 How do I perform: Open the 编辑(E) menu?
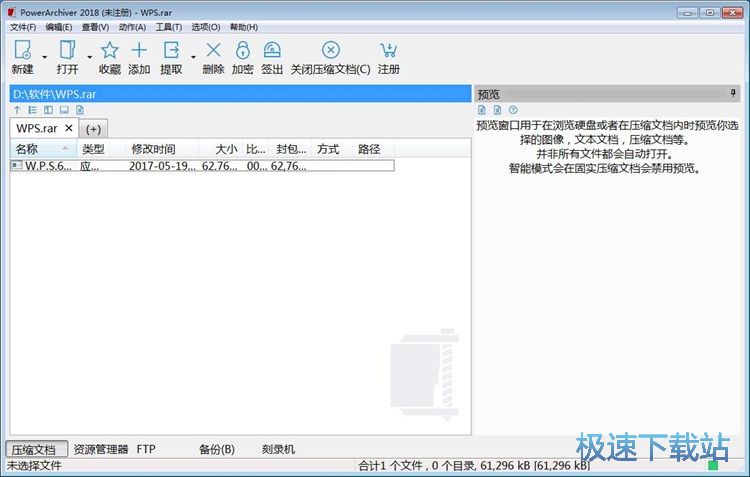tap(59, 27)
